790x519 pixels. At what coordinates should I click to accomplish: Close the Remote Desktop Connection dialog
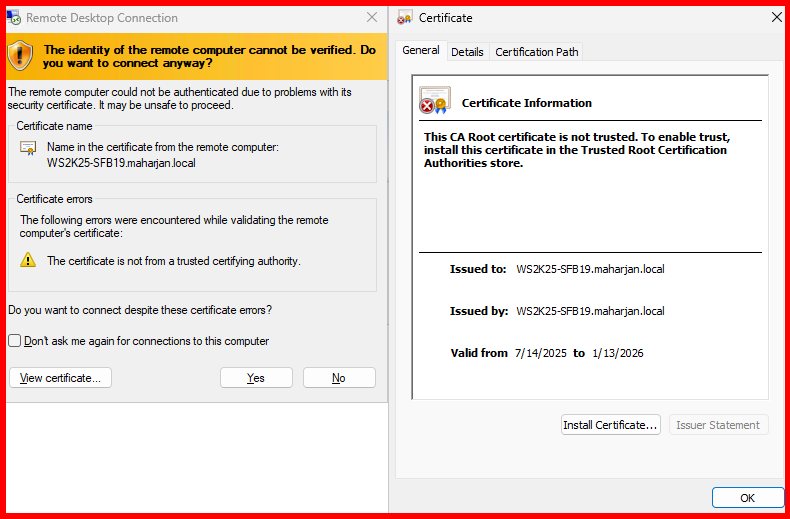click(x=372, y=18)
